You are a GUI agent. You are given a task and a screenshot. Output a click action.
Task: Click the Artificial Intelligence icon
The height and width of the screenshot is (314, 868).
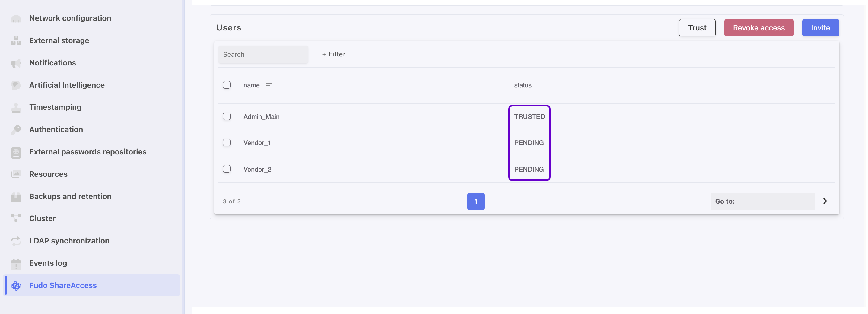coord(16,85)
